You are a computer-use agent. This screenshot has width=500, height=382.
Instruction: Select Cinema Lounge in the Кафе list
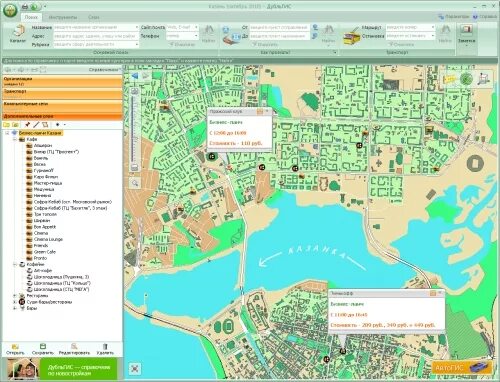click(x=48, y=239)
